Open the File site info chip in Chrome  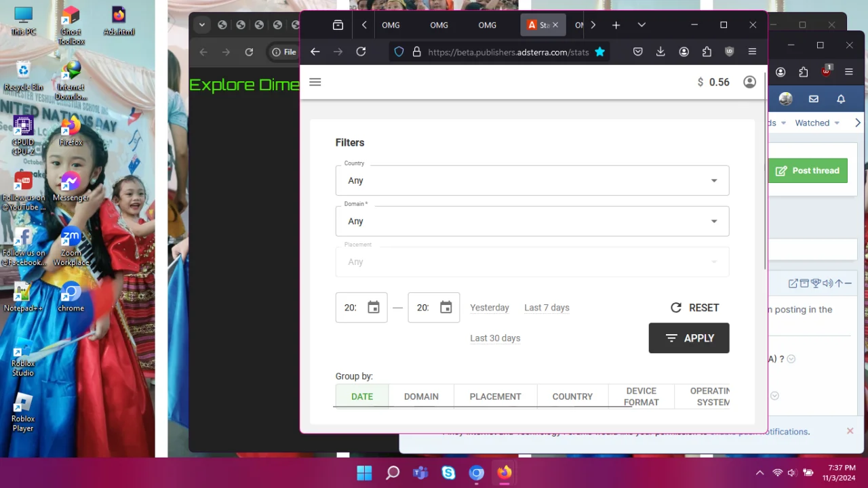(284, 52)
